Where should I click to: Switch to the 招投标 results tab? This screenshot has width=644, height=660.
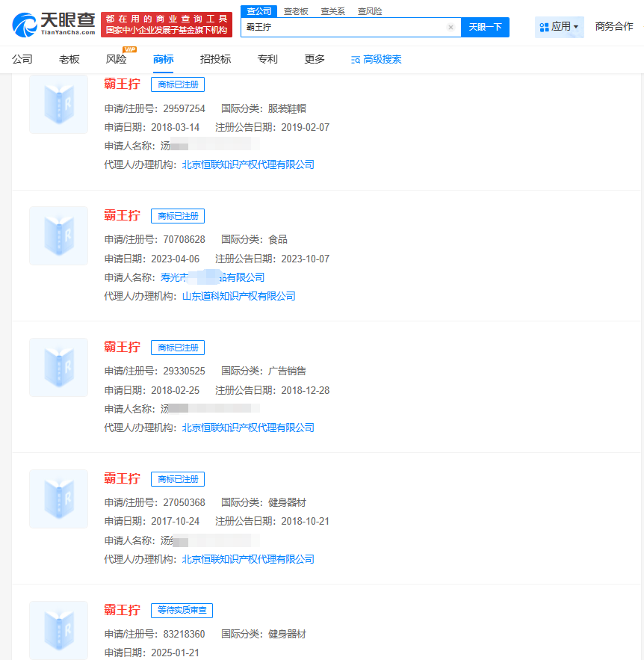215,59
